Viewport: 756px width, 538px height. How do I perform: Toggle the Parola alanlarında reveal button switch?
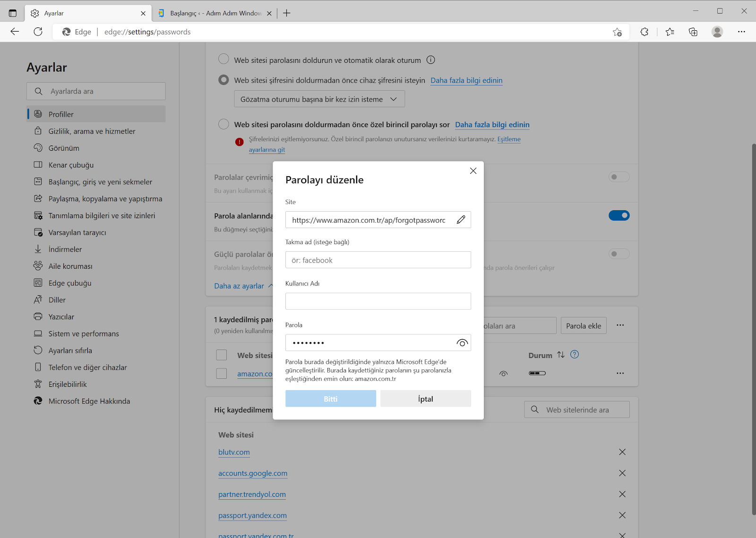(x=619, y=215)
